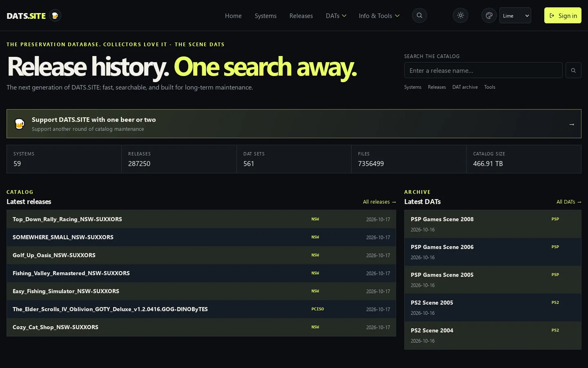Viewport: 588px width, 368px height.
Task: Click PS2 tag on PS2 Scene 2004
Action: coord(555,330)
